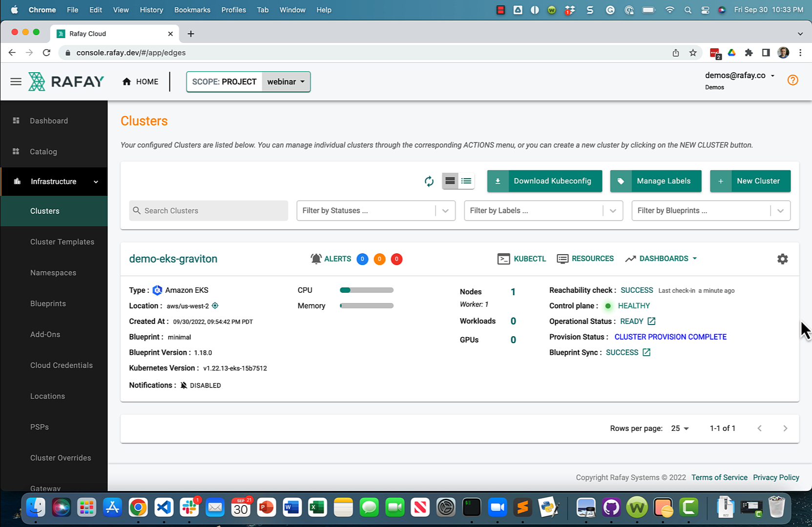
Task: Click location target icon next to aws/us-west-2
Action: [215, 305]
